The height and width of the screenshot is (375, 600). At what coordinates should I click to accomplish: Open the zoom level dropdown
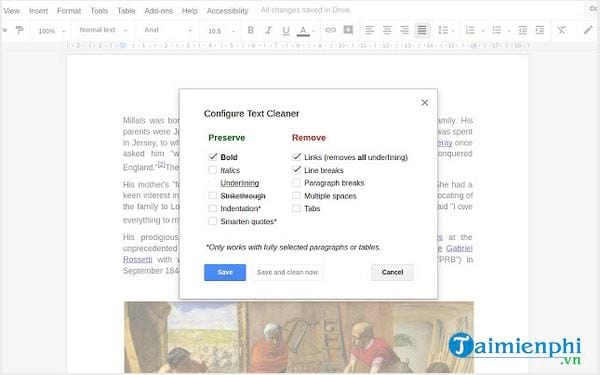[x=52, y=31]
